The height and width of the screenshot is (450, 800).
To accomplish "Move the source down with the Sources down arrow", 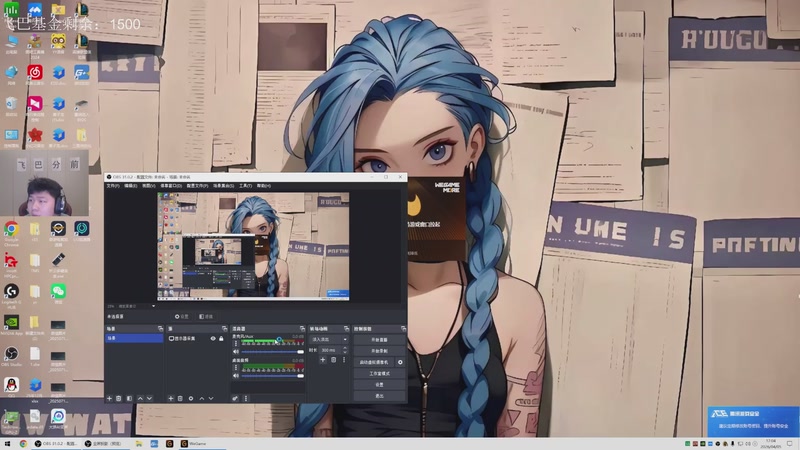I will coord(211,398).
